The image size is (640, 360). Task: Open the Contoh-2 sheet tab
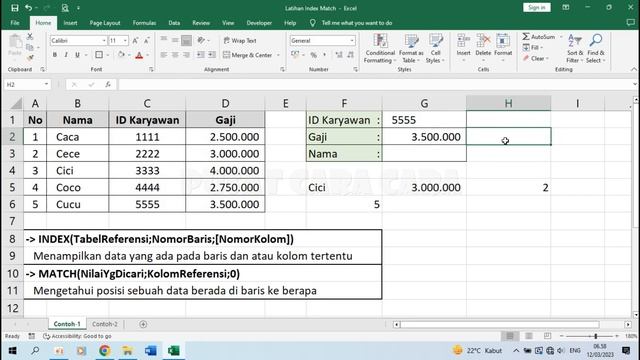coord(104,324)
